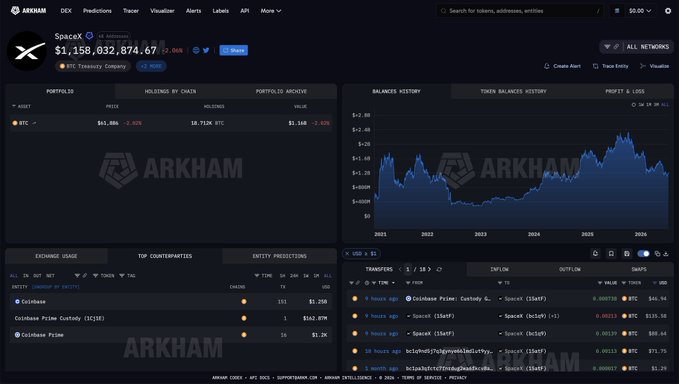The image size is (679, 384).
Task: Click Coinbase Prime Custody (1CjlE) row
Action: [x=171, y=318]
